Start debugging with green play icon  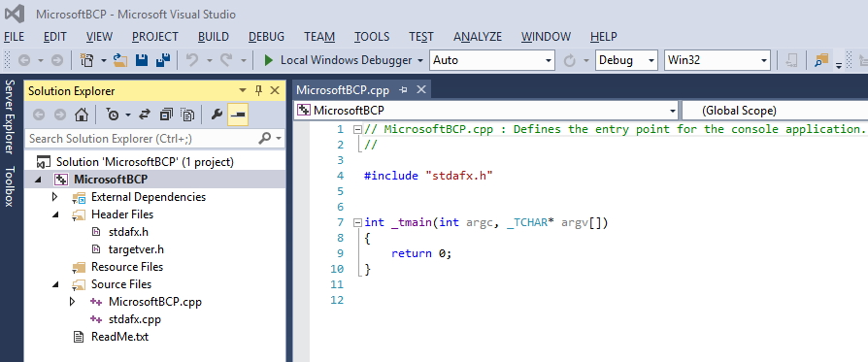pos(269,60)
